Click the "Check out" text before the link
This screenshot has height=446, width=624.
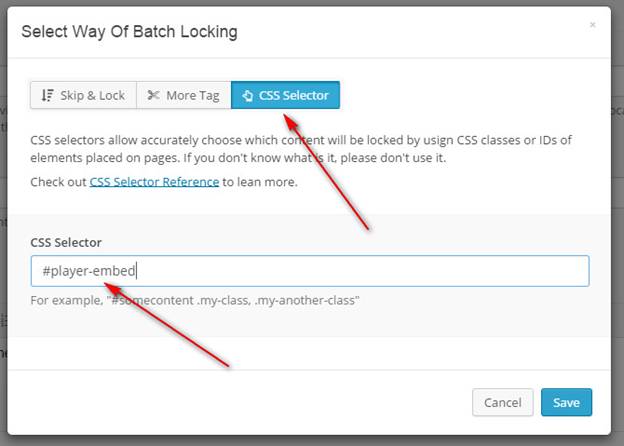tap(58, 182)
